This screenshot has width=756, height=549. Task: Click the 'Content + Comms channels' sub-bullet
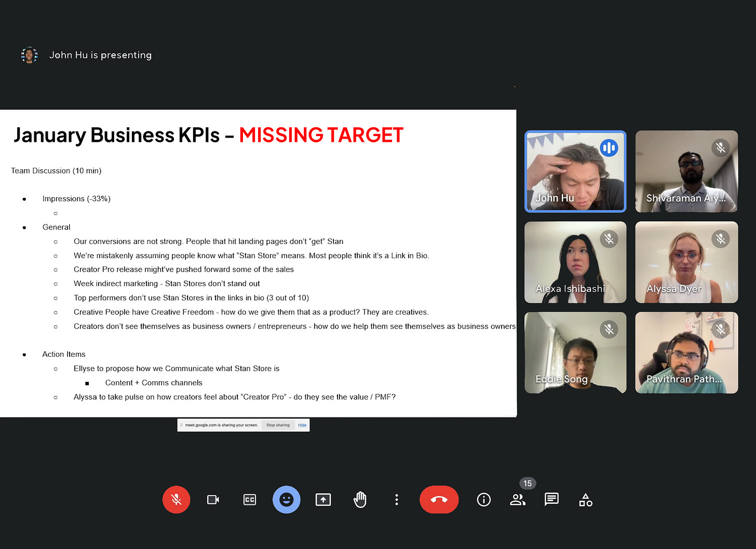[x=154, y=383]
